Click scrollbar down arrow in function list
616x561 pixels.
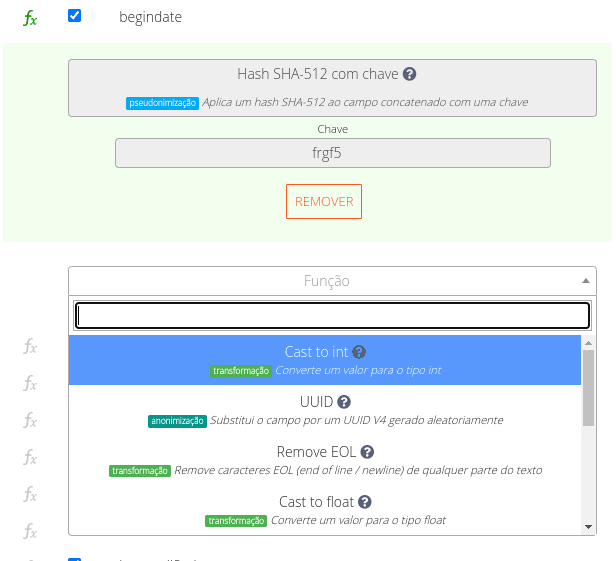tap(588, 527)
